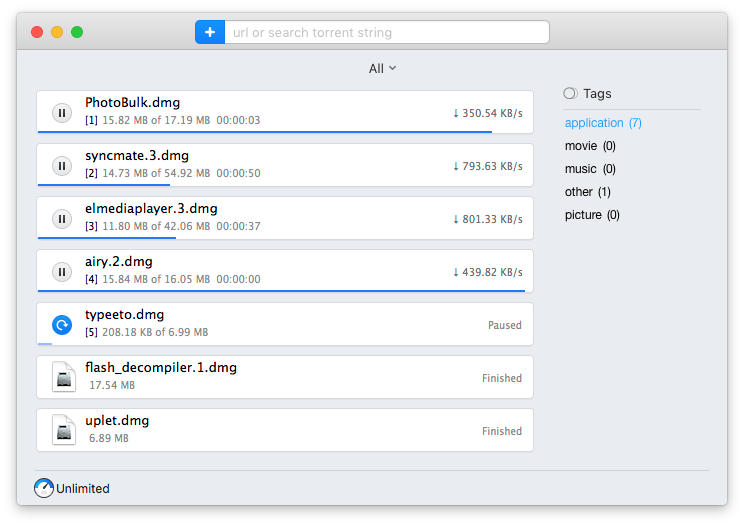
Task: Select the flash_decompiler.1.dmg file name
Action: [161, 368]
